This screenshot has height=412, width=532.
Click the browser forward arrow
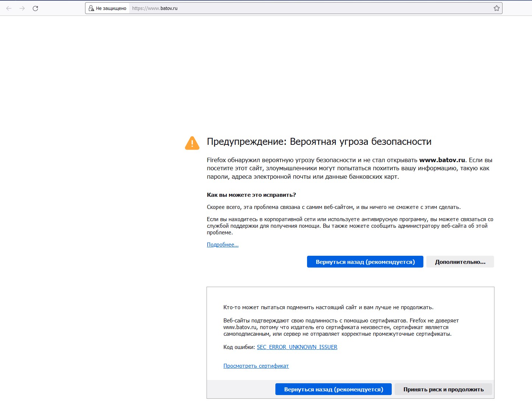(x=22, y=8)
